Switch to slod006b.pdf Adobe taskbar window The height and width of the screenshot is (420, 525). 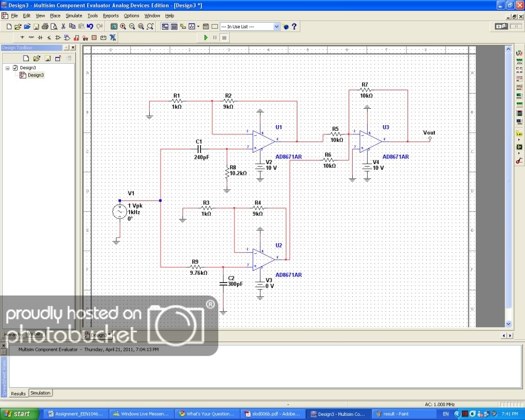pos(272,414)
